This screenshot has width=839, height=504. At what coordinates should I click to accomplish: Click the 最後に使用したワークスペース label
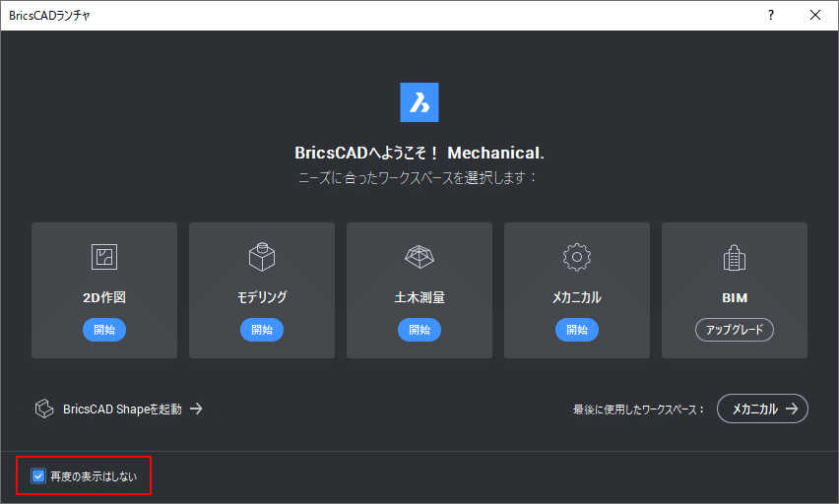pos(639,409)
